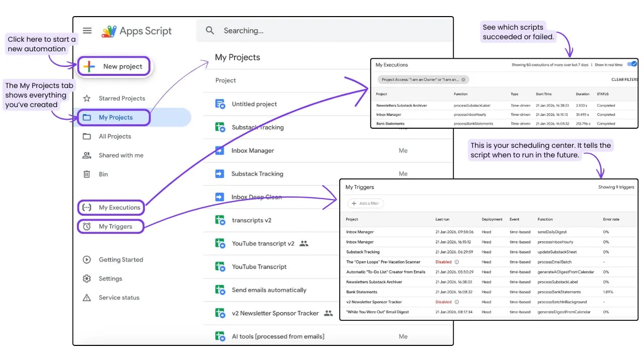Click the search magnifier icon
644x362 pixels.
coord(210,31)
